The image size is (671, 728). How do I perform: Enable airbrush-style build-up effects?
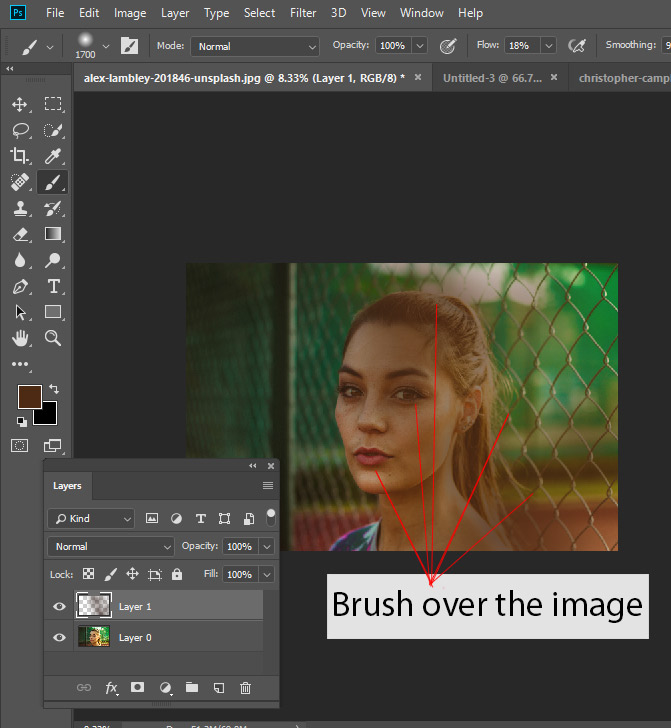click(577, 46)
